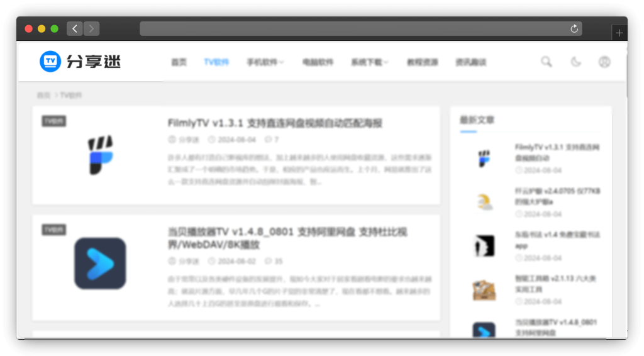Open sidebar 书法 v1.4 article link

pyautogui.click(x=557, y=240)
